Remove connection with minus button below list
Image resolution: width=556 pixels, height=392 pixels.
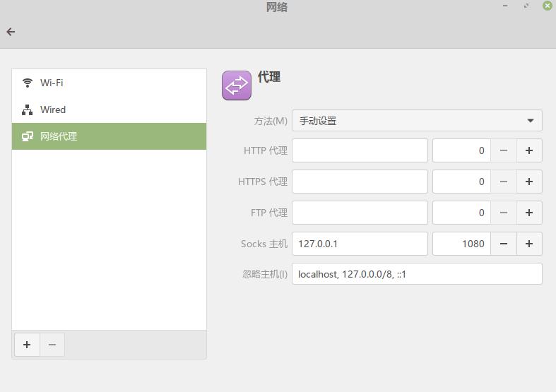52,345
